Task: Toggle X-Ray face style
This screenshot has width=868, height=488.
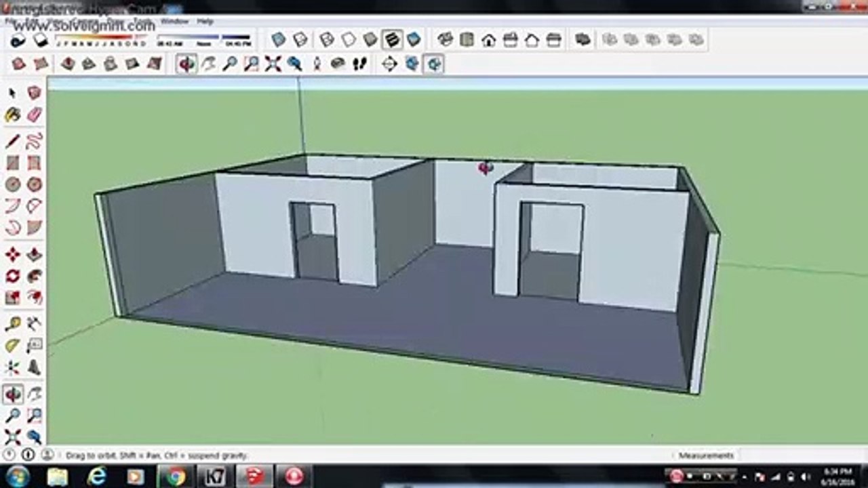Action: click(278, 40)
